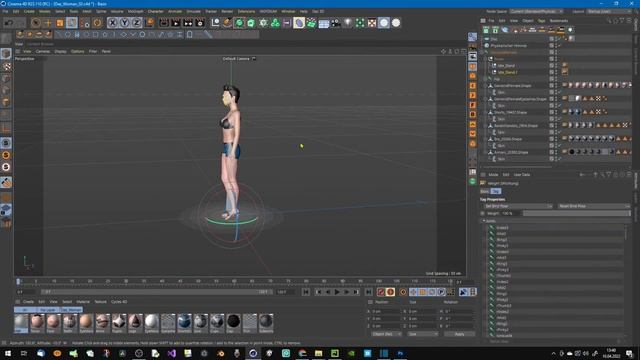The height and width of the screenshot is (360, 640).
Task: Switch to the Tag tab in attributes
Action: click(496, 191)
